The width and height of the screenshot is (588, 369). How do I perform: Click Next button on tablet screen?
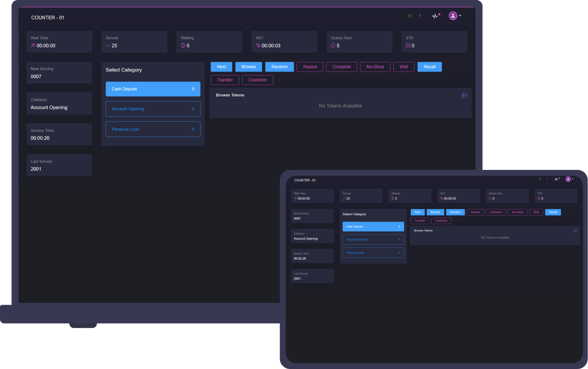point(418,212)
